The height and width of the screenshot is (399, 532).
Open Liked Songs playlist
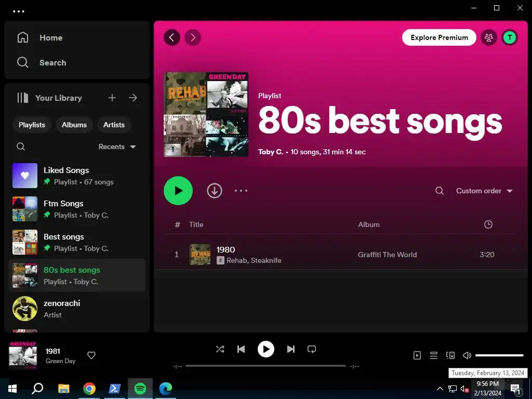(x=77, y=176)
